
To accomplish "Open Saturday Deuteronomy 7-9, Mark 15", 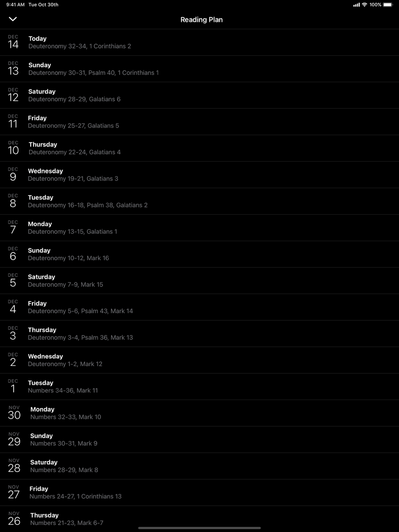I will coord(199,281).
